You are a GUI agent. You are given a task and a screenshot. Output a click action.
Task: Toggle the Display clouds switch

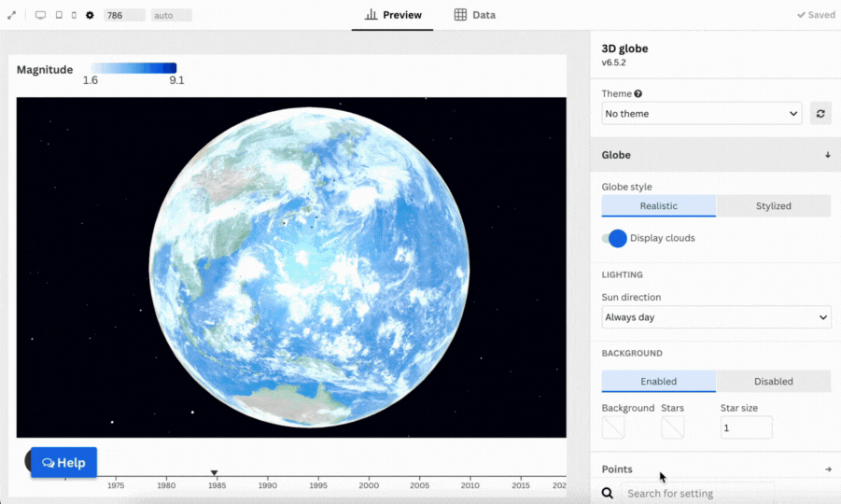614,238
